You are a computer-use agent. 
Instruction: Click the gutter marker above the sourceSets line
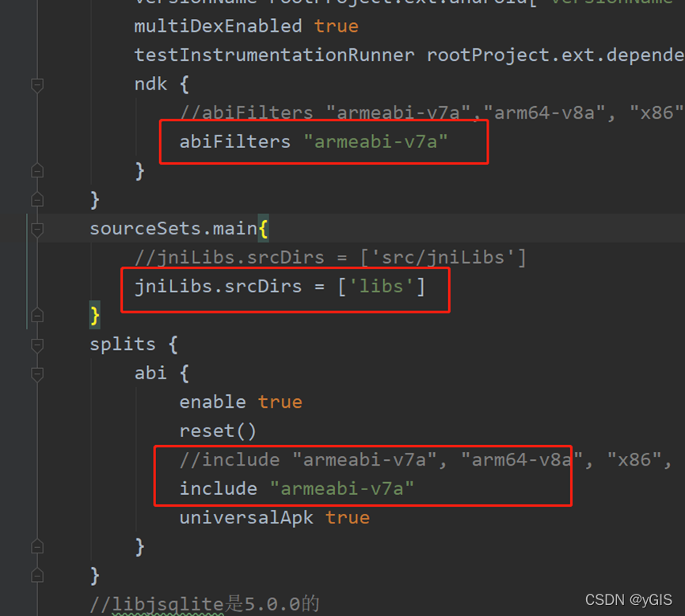pos(36,199)
